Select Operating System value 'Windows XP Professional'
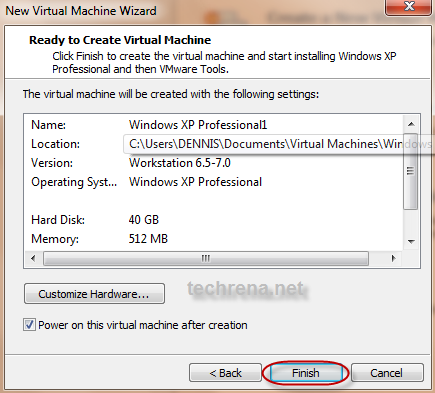Screen dimensions: 435x393 [x=195, y=182]
